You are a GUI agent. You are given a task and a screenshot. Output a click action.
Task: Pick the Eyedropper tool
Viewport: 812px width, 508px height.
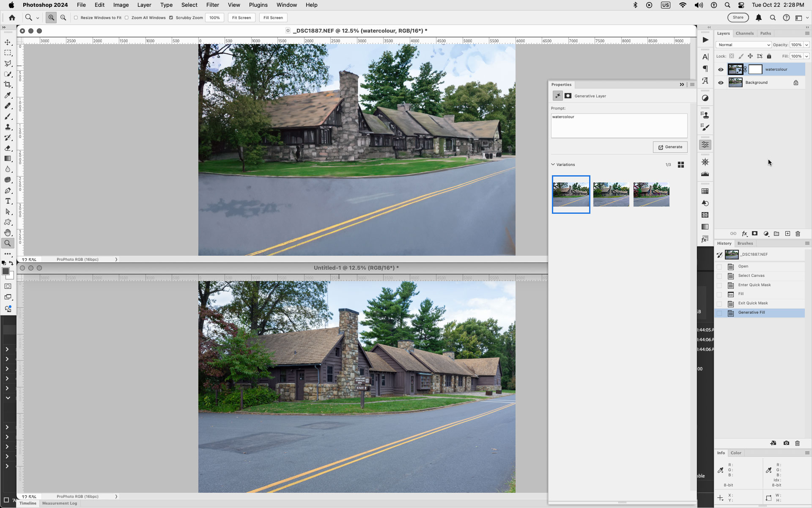(8, 95)
